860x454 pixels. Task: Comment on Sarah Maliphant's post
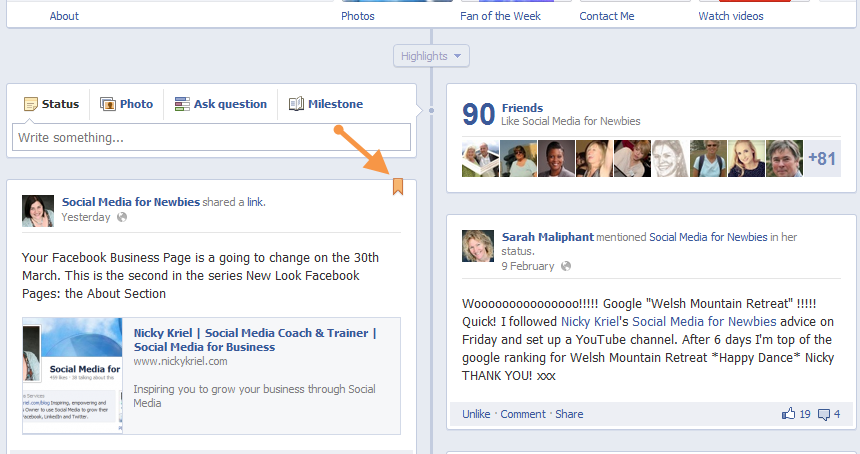[523, 414]
